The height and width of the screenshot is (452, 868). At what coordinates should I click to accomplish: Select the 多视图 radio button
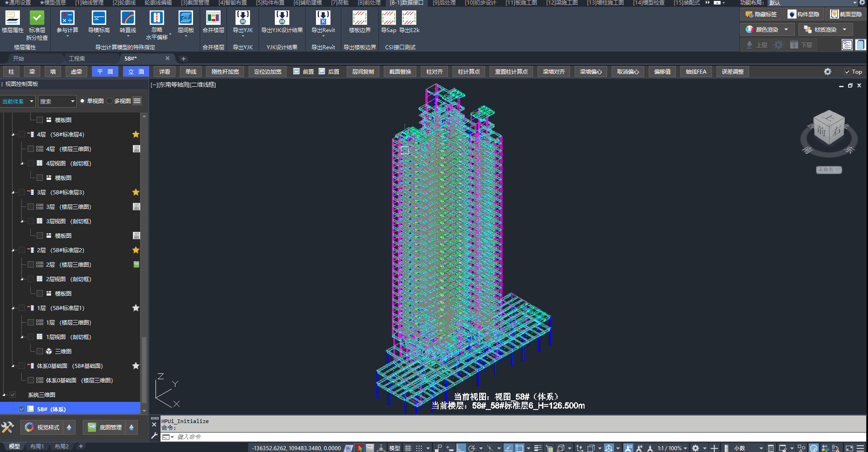[x=110, y=101]
